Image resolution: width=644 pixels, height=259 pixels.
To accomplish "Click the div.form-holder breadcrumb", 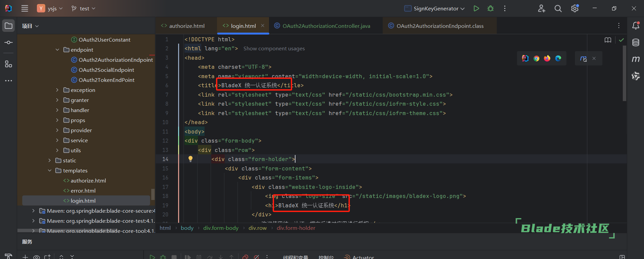I will pos(296,228).
